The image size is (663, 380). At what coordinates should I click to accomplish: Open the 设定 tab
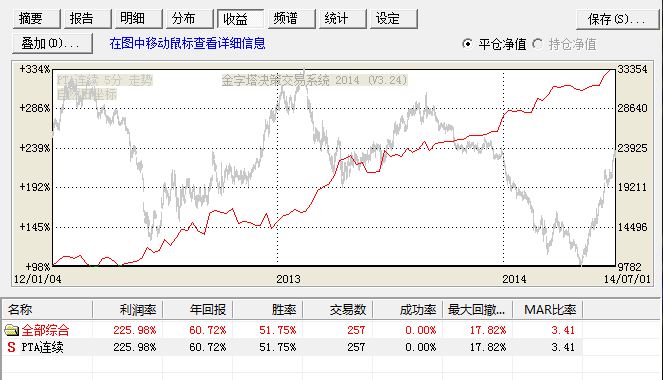coord(393,19)
